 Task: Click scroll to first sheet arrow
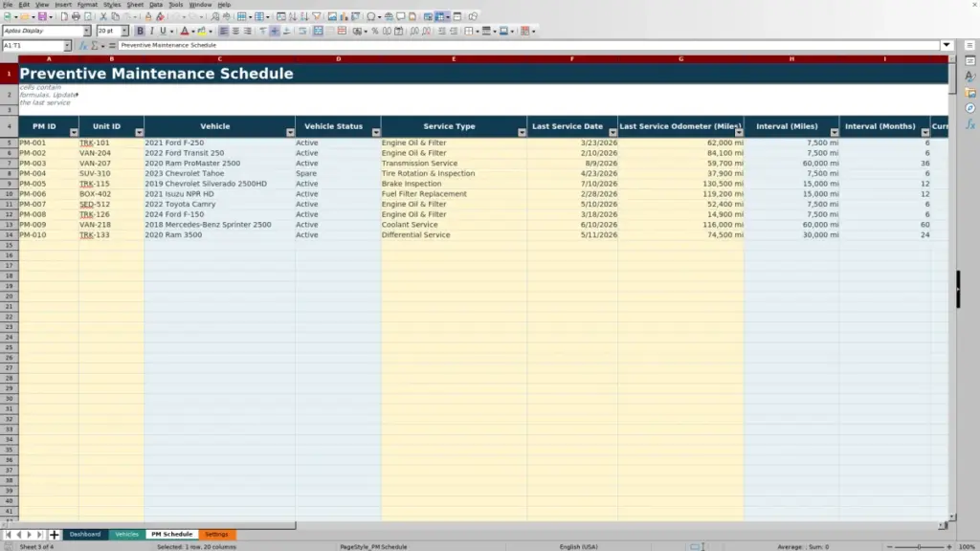(x=8, y=535)
